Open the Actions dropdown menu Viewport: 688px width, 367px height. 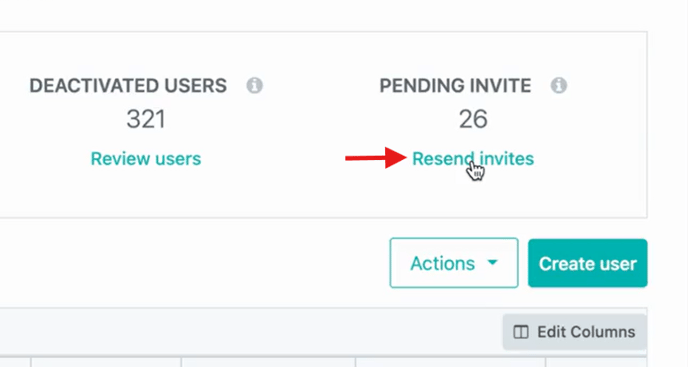tap(454, 263)
